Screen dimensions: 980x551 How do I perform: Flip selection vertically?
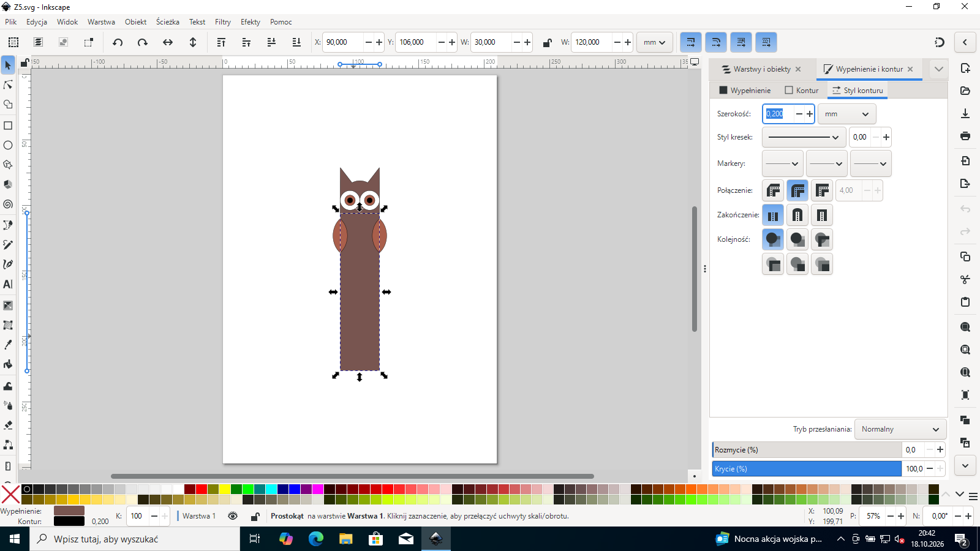point(193,42)
